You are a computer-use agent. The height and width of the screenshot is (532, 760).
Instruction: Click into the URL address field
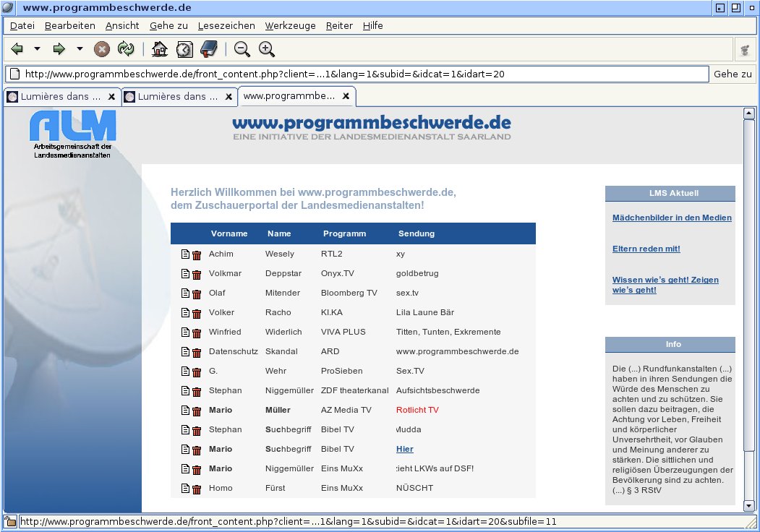click(x=356, y=74)
